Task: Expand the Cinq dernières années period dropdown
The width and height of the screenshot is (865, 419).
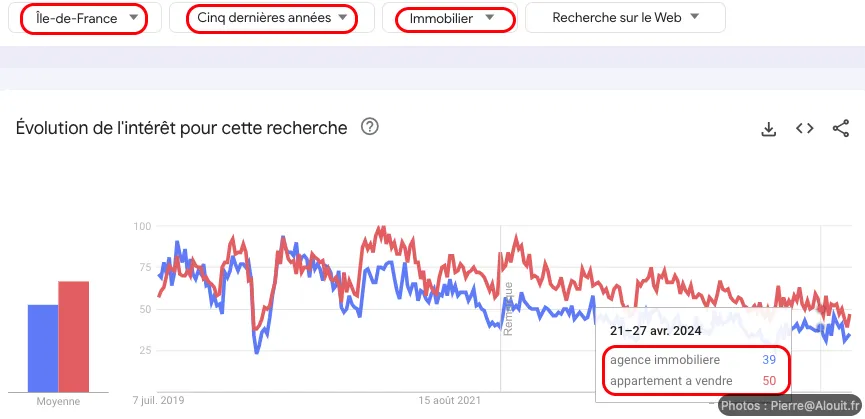Action: point(272,18)
